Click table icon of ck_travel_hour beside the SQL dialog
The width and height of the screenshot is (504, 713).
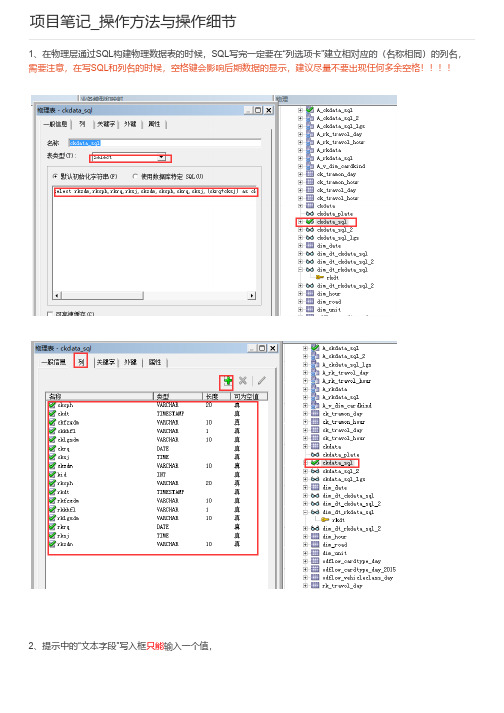click(x=310, y=198)
